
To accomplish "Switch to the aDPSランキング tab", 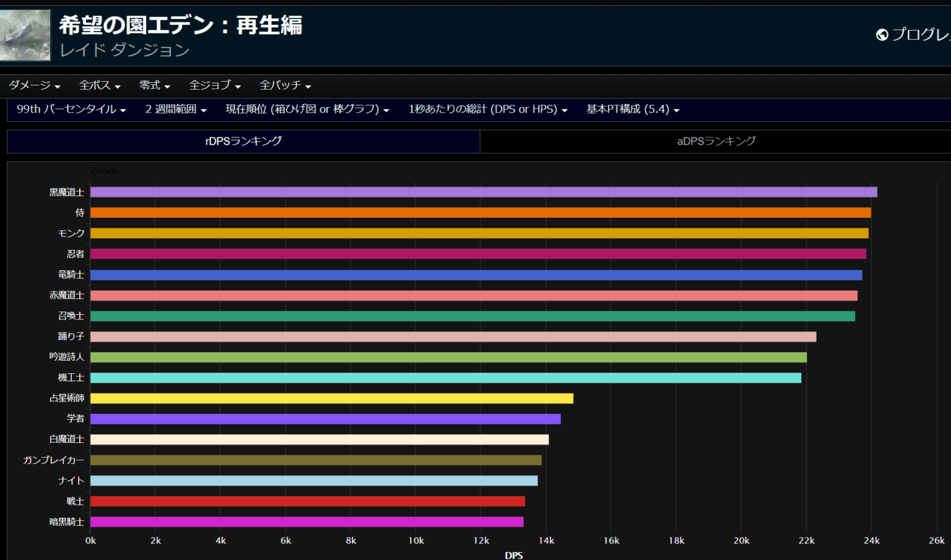I will pos(714,141).
